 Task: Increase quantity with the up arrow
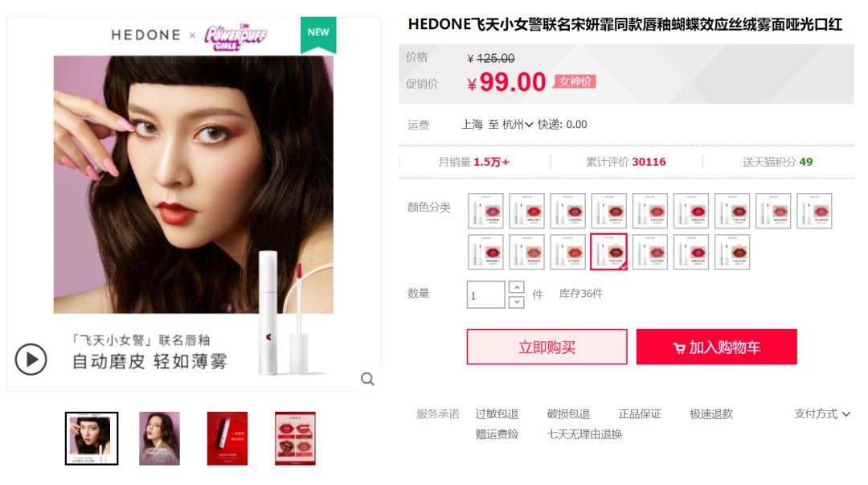click(x=516, y=287)
